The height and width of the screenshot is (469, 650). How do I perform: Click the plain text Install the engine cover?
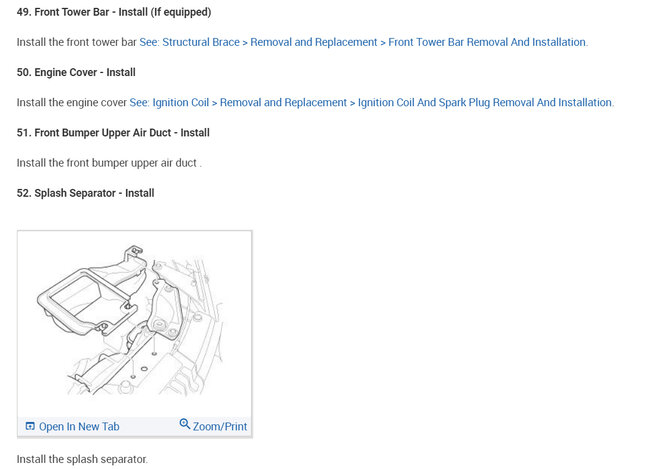71,102
